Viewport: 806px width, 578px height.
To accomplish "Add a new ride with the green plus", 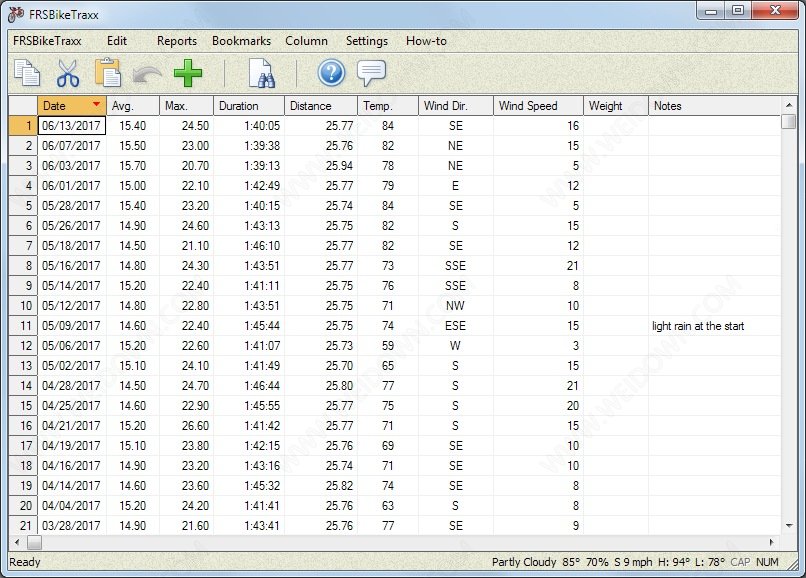I will coord(187,73).
